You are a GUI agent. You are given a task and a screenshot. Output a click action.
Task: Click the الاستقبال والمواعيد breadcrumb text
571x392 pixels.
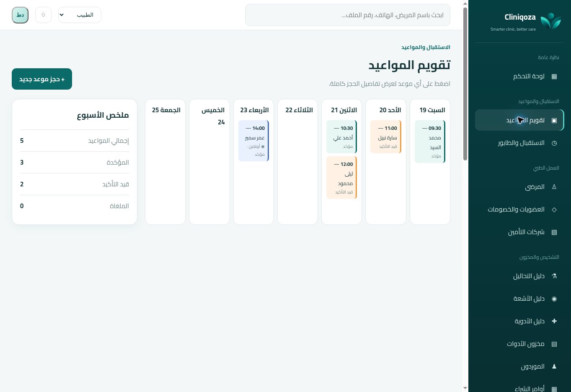coord(426,47)
